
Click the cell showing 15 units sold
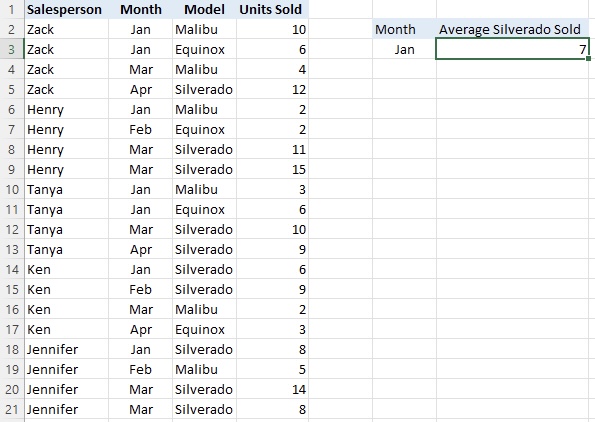coord(272,169)
